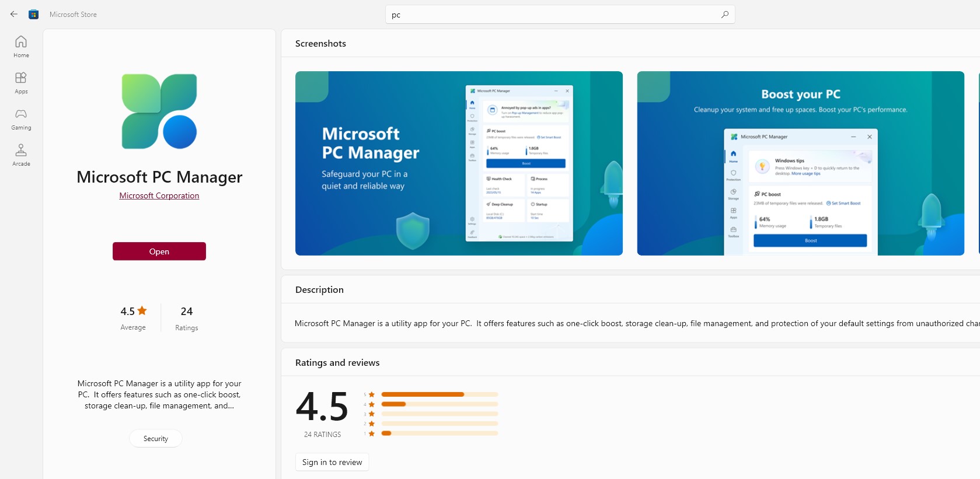Open the Gaming section in sidebar
The width and height of the screenshot is (980, 479).
(21, 119)
